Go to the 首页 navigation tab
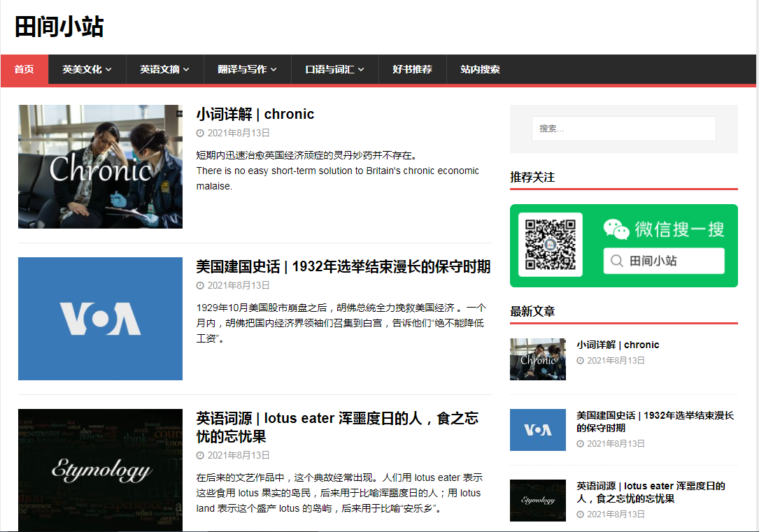The image size is (759, 532). (24, 69)
